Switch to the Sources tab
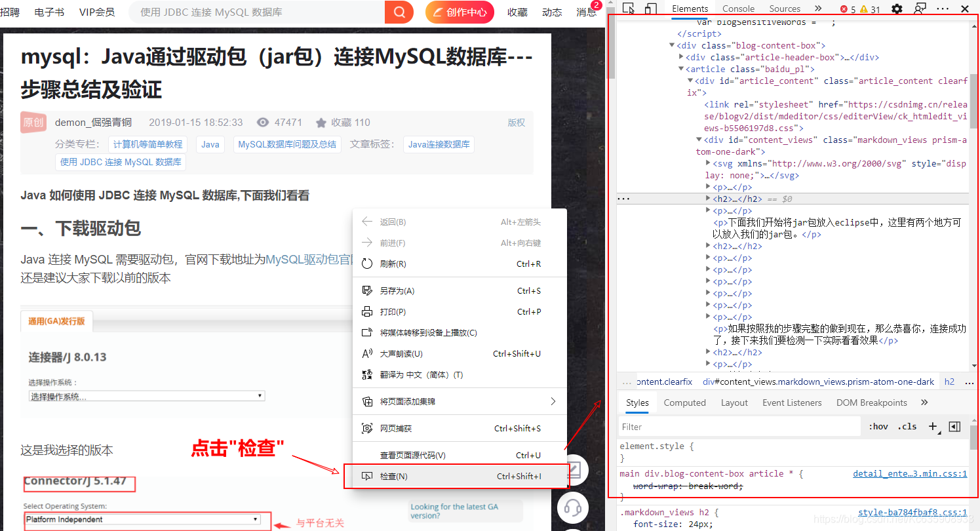This screenshot has width=980, height=531. coord(785,9)
